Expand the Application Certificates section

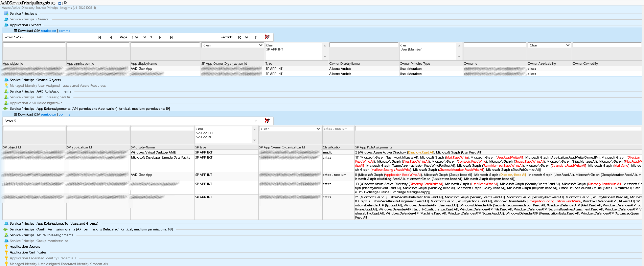point(28,252)
